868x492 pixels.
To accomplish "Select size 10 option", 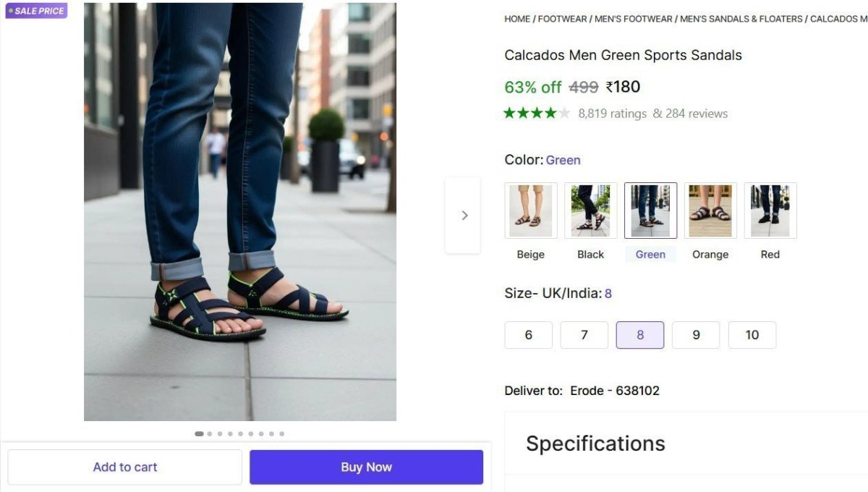I will pyautogui.click(x=752, y=335).
